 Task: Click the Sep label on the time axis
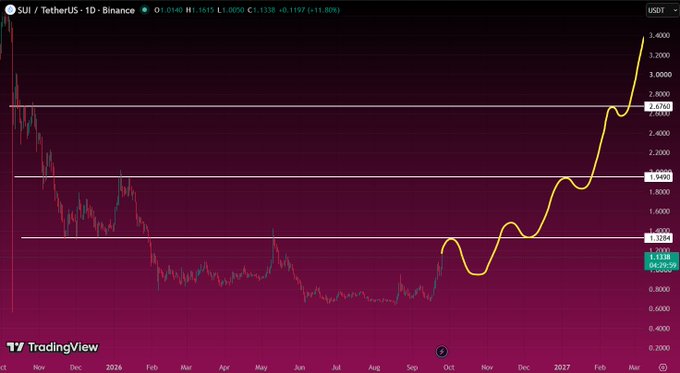coord(412,367)
